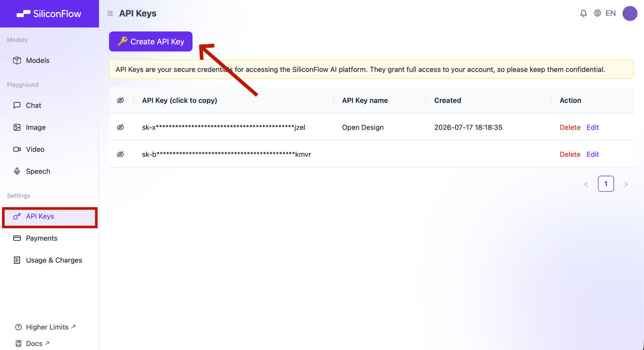Open Higher Limits link
This screenshot has width=644, height=350.
pos(46,327)
